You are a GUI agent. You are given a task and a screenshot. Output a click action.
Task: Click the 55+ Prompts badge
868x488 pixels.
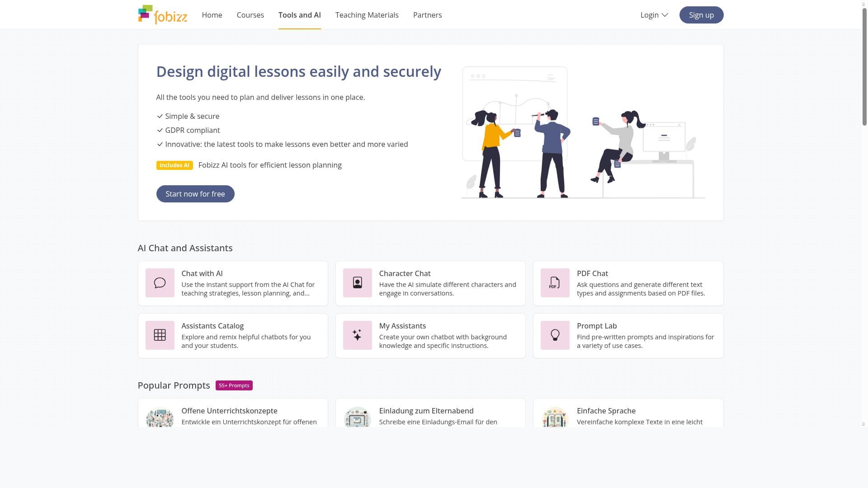(x=234, y=385)
